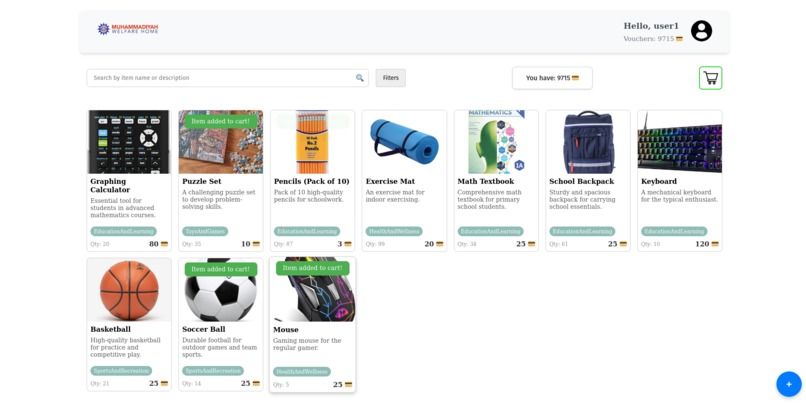806x404 pixels.
Task: Click voucher icon in You have box
Action: click(x=575, y=78)
